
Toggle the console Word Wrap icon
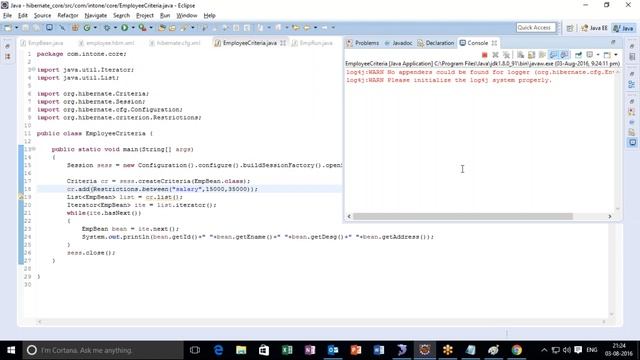pyautogui.click(x=542, y=55)
